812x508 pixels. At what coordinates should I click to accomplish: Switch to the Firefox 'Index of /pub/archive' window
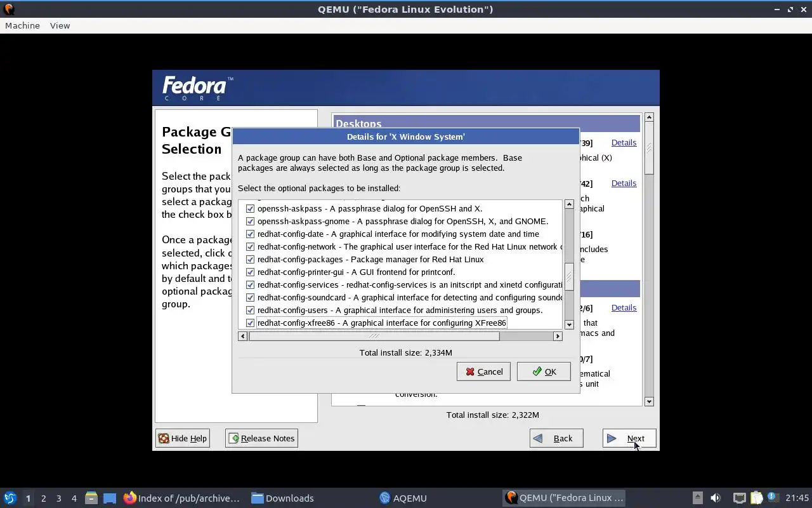pos(182,498)
